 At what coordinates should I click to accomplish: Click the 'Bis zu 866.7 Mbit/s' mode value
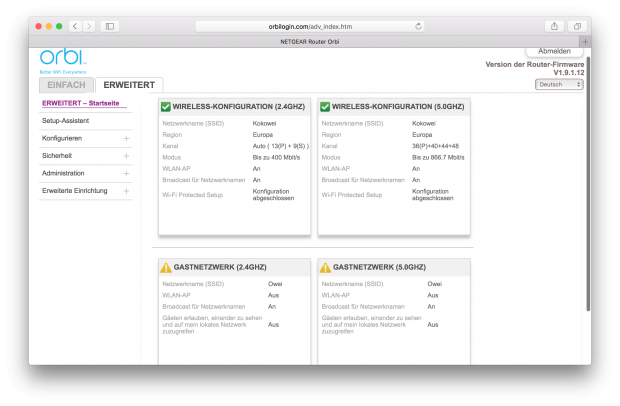tap(438, 157)
